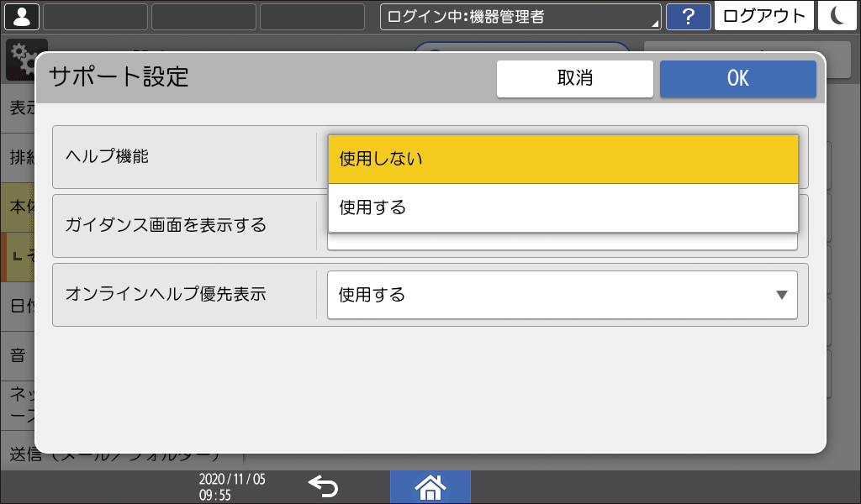The image size is (861, 504).
Task: Open the ログイン中:機器管理者 dropdown
Action: coord(520,16)
